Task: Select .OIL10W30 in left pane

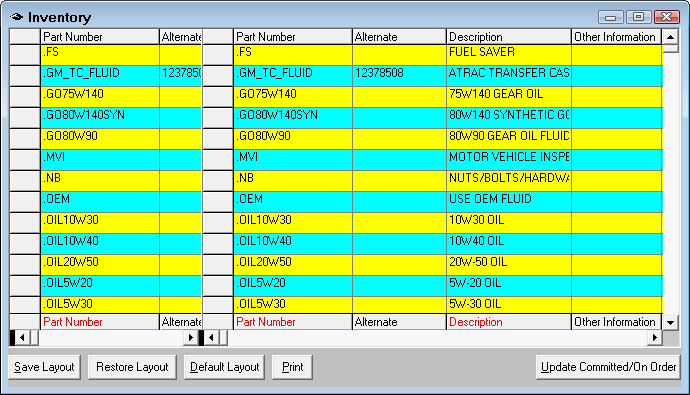Action: pyautogui.click(x=99, y=223)
